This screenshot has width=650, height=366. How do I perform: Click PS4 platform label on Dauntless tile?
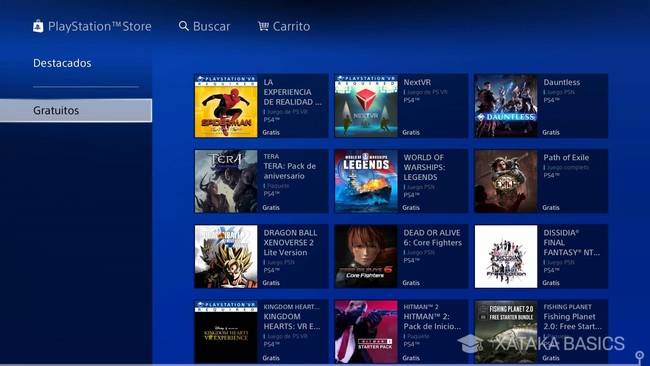tap(551, 100)
